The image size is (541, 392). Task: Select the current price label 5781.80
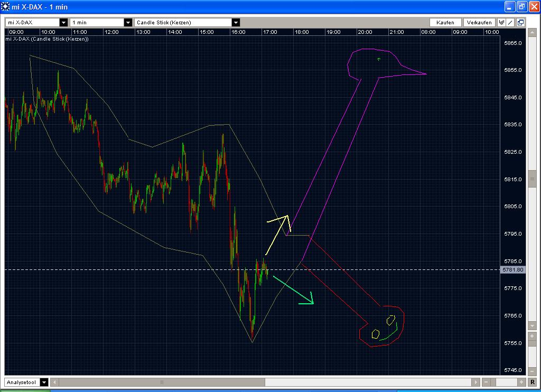[x=513, y=269]
